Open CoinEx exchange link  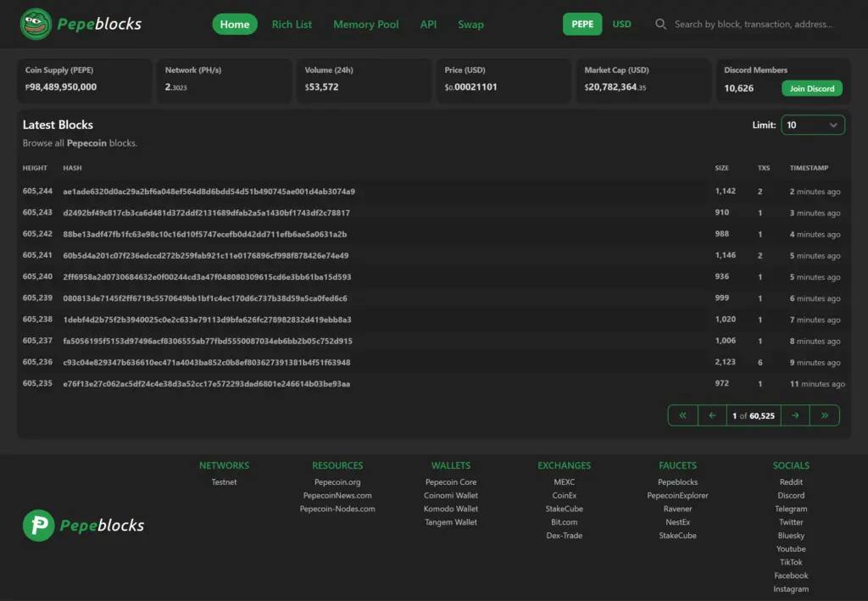564,495
